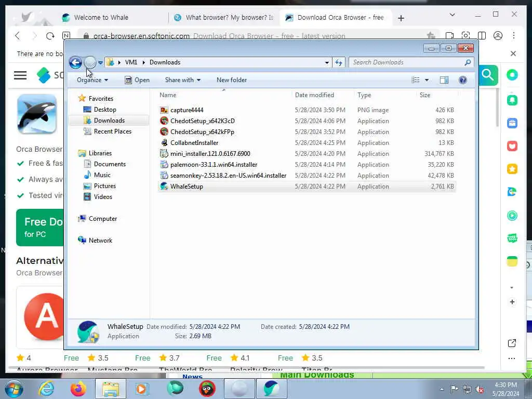Launch Internet Explorer from taskbar
The width and height of the screenshot is (532, 399).
click(46, 389)
